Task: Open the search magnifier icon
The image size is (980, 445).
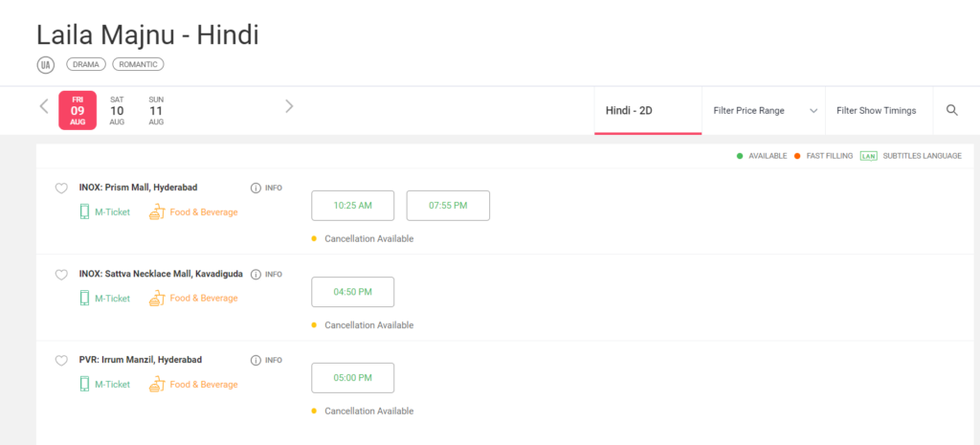Action: [x=952, y=111]
